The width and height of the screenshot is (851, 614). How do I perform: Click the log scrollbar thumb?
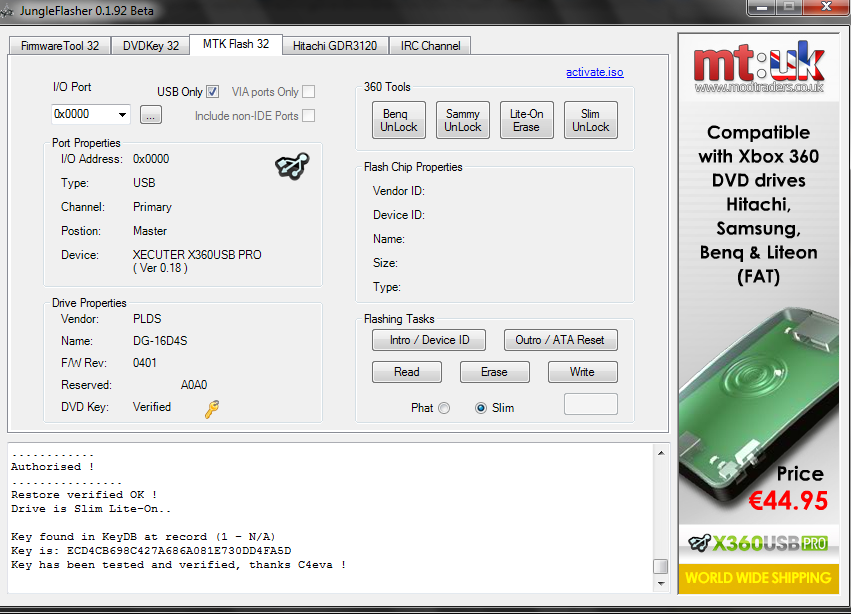pyautogui.click(x=661, y=566)
